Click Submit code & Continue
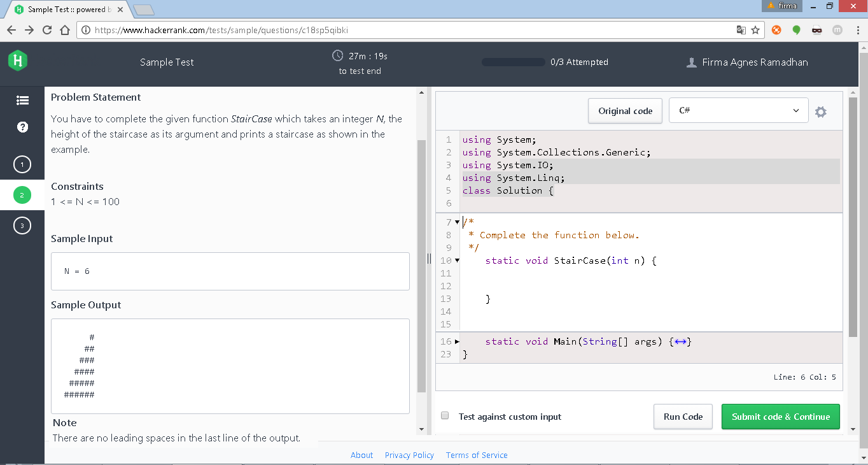 (x=780, y=417)
